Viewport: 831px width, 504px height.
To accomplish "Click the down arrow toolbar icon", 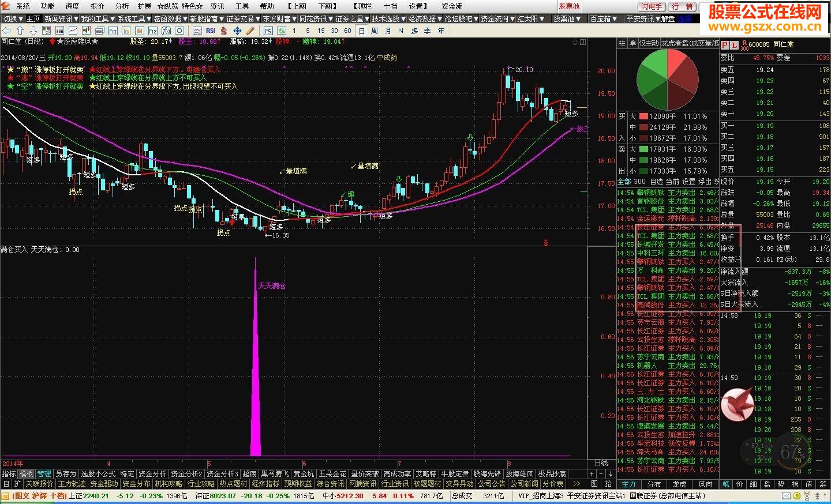I will (33, 31).
